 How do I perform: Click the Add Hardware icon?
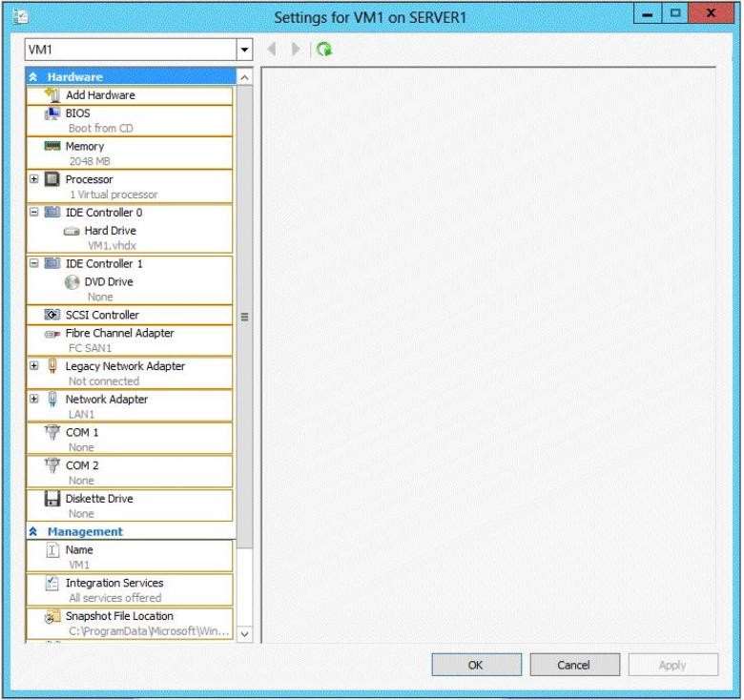52,94
